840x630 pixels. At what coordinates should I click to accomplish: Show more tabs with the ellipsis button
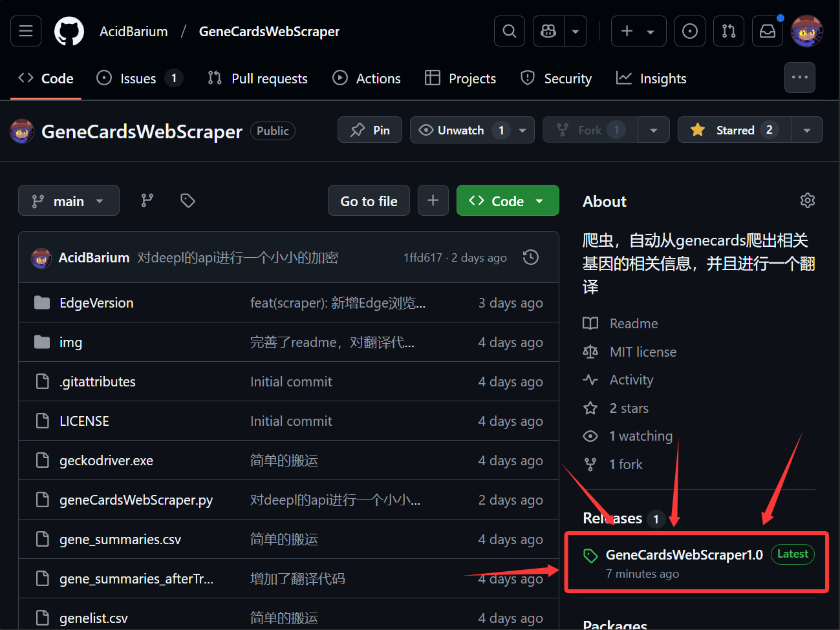pos(800,78)
